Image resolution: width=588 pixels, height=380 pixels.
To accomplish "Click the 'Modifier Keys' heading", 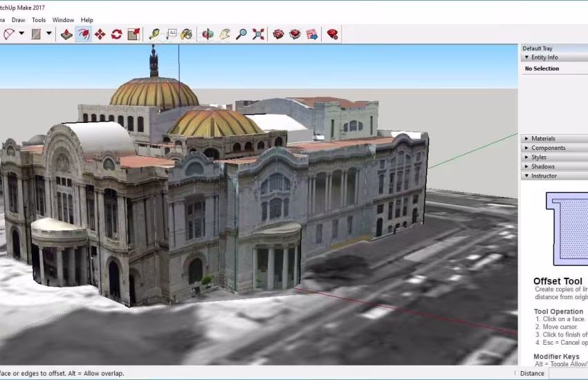I will click(x=556, y=357).
